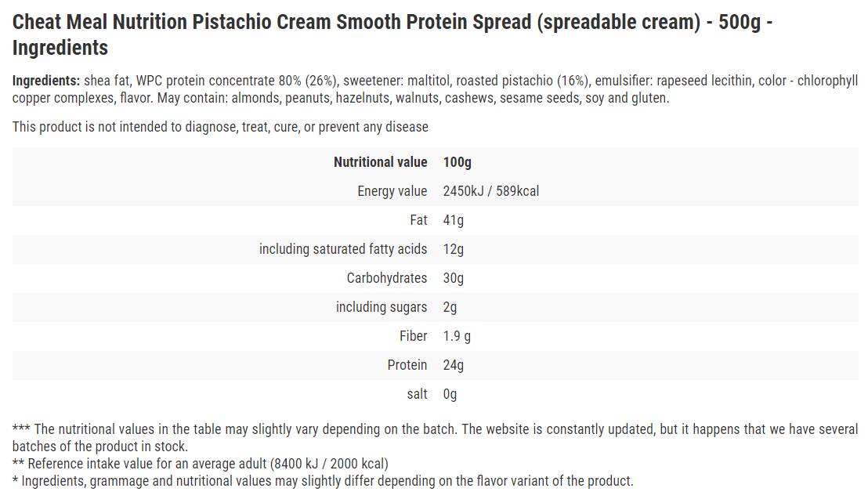
Task: Click the disease disclaimer sentence
Action: point(220,127)
